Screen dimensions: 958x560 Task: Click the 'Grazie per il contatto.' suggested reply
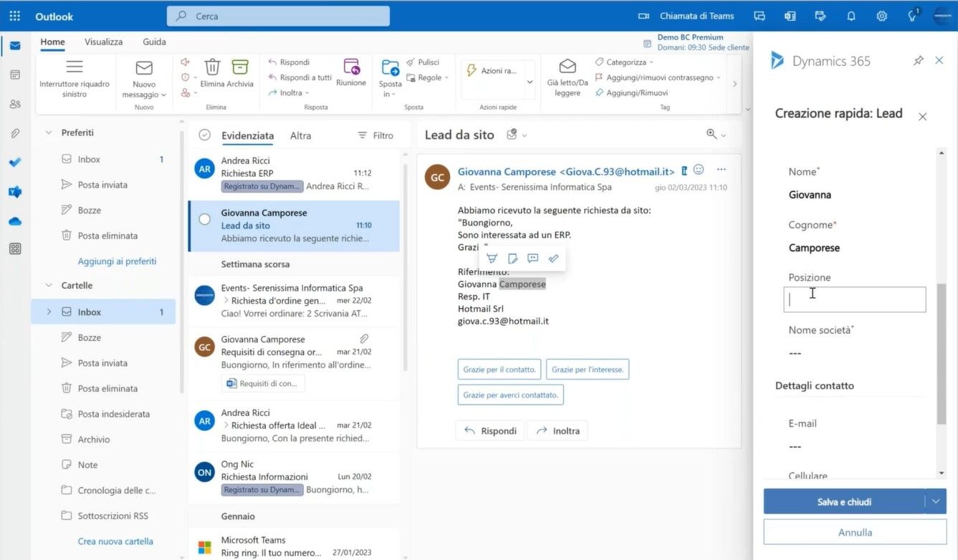click(499, 369)
